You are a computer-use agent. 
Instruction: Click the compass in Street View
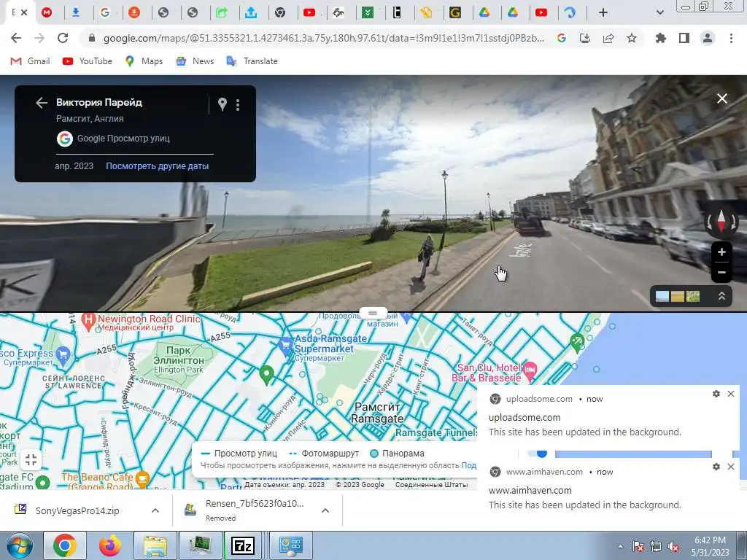721,222
